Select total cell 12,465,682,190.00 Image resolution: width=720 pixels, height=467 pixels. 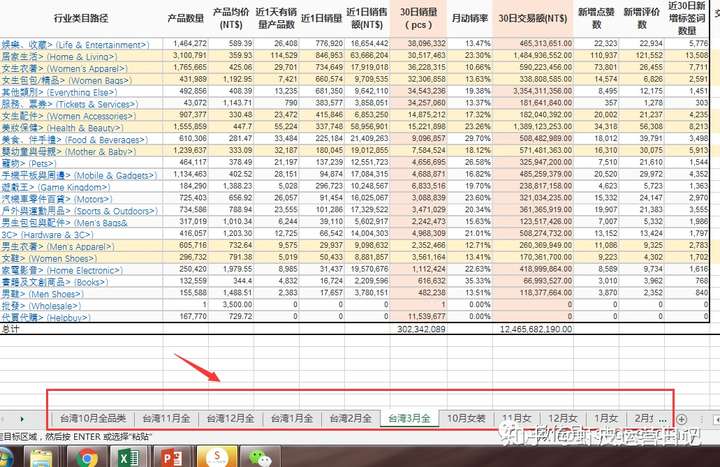(533, 329)
